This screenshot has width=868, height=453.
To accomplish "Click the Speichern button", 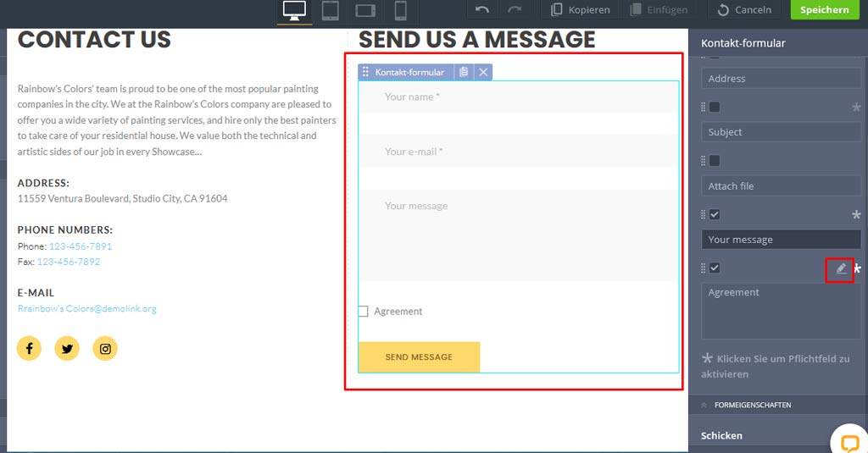I will click(x=824, y=10).
